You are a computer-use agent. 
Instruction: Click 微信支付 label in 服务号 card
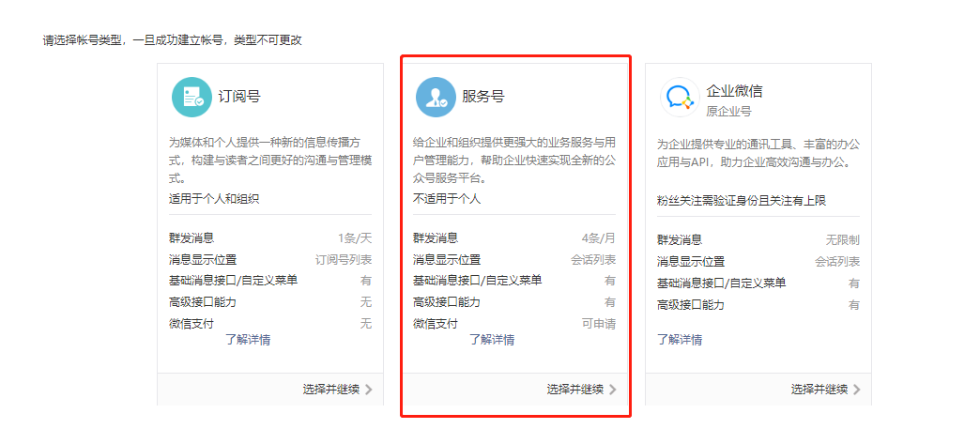435,324
